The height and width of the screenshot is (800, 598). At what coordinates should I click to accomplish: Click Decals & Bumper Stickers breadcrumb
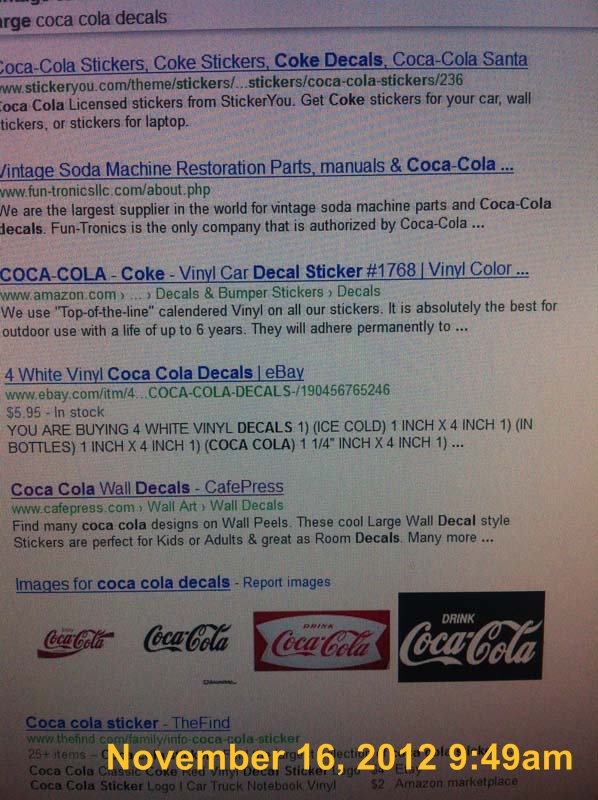(239, 293)
